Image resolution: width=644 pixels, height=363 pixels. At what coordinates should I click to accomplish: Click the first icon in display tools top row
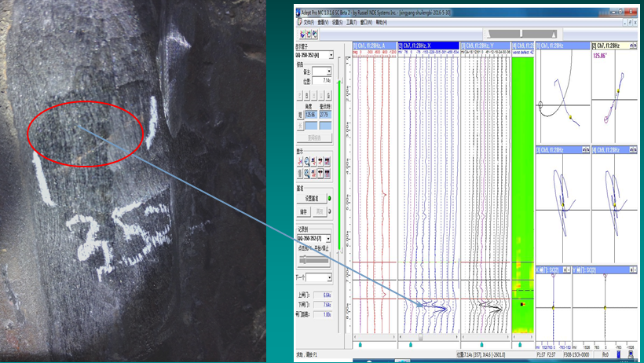point(300,161)
